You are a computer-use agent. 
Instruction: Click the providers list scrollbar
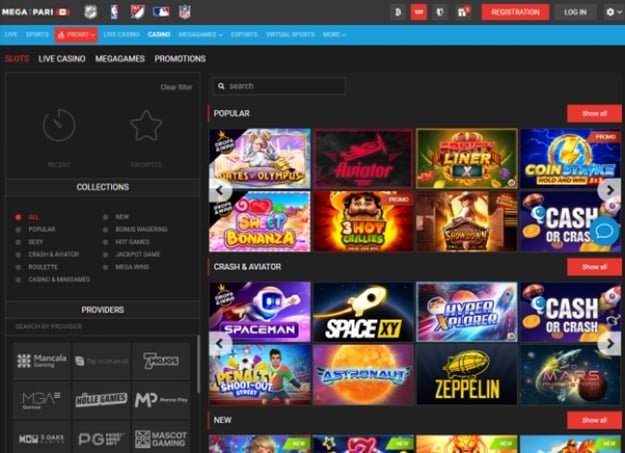(198, 364)
